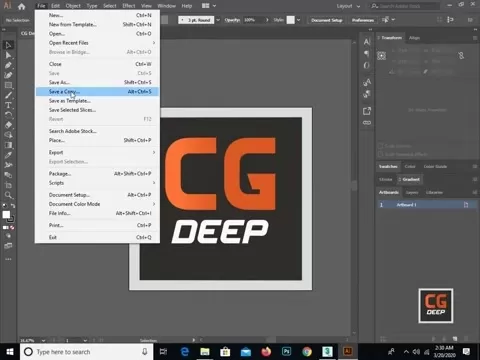Switch to the Layers tab
The width and height of the screenshot is (480, 360).
pos(412,193)
